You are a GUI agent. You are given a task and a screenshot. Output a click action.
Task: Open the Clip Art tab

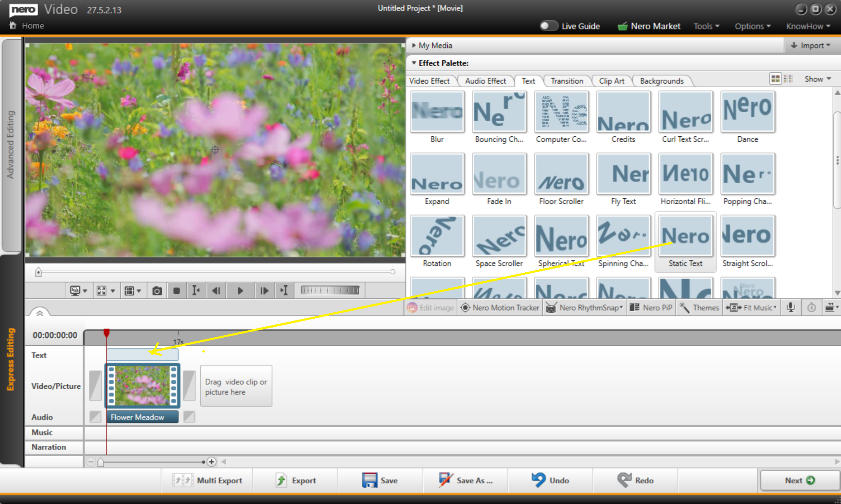tap(611, 81)
